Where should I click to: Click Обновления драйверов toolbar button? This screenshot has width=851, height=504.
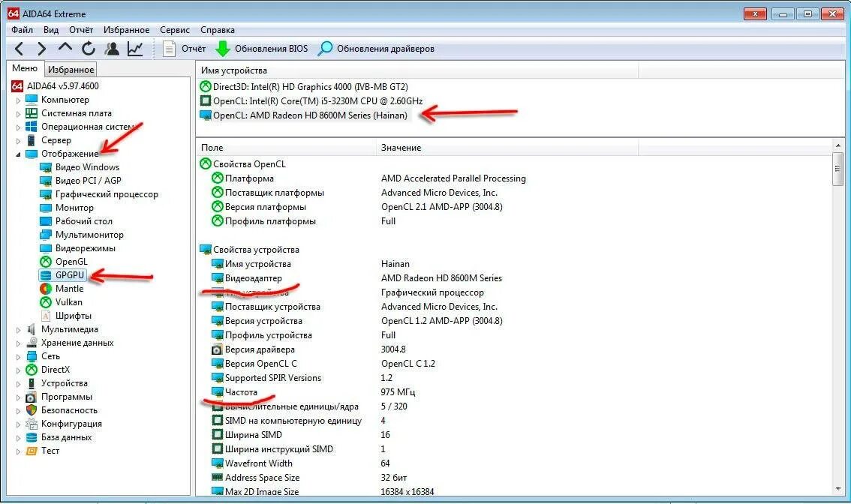coord(376,49)
